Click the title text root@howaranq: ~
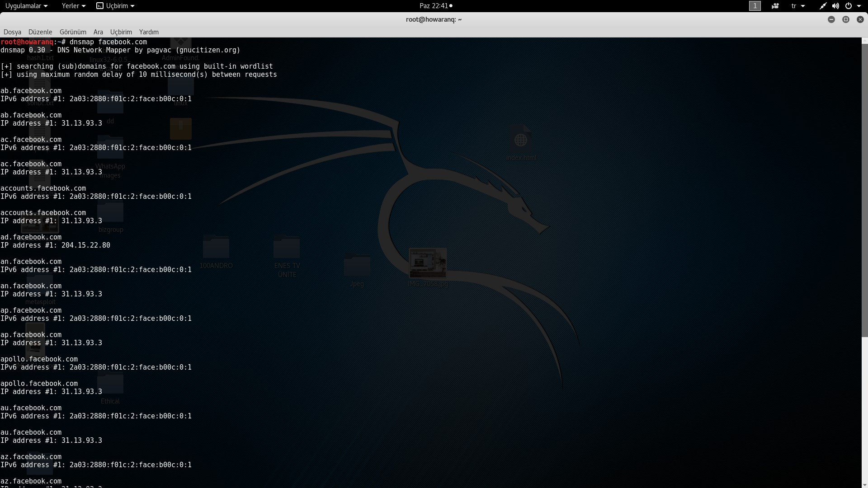The height and width of the screenshot is (488, 868). click(434, 19)
